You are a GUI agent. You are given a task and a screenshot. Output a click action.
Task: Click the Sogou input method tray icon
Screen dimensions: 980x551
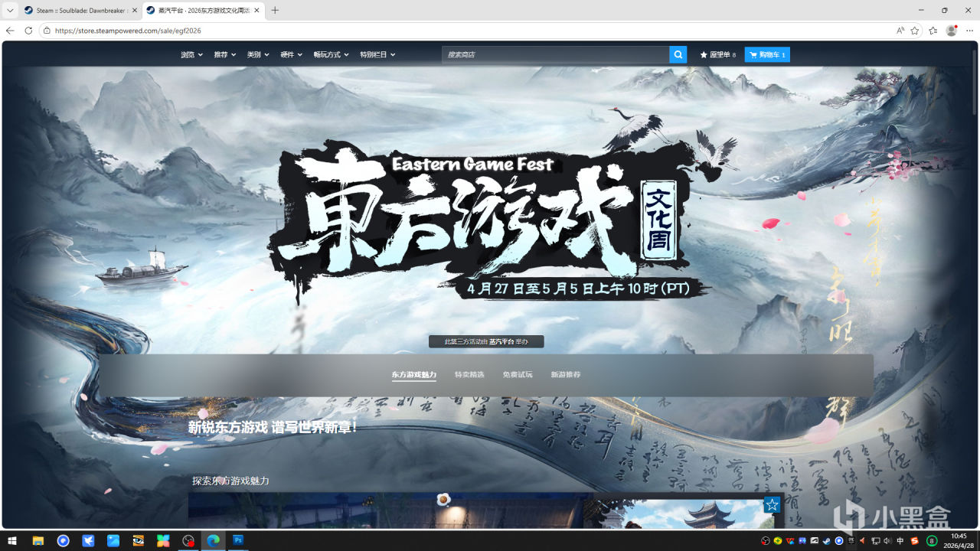tap(914, 541)
